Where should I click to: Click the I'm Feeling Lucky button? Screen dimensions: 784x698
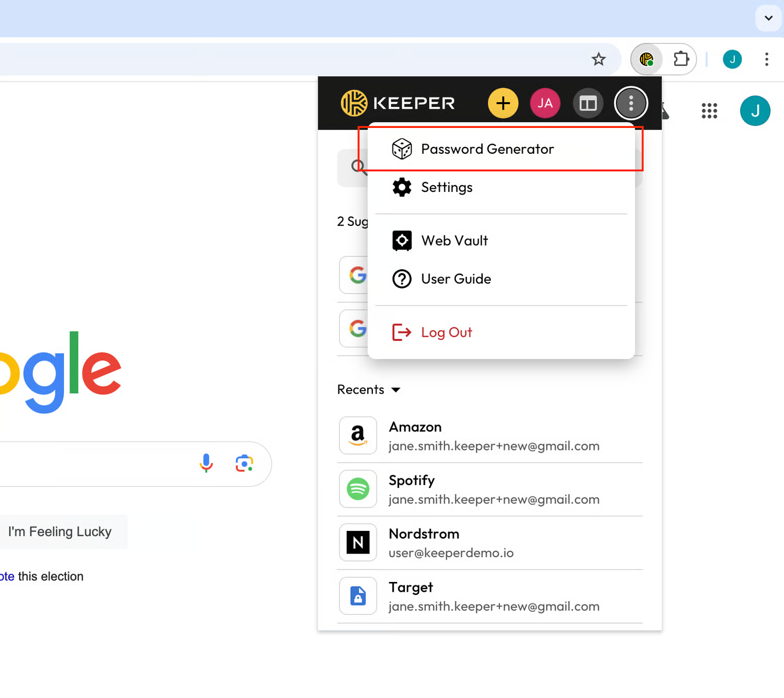coord(60,531)
